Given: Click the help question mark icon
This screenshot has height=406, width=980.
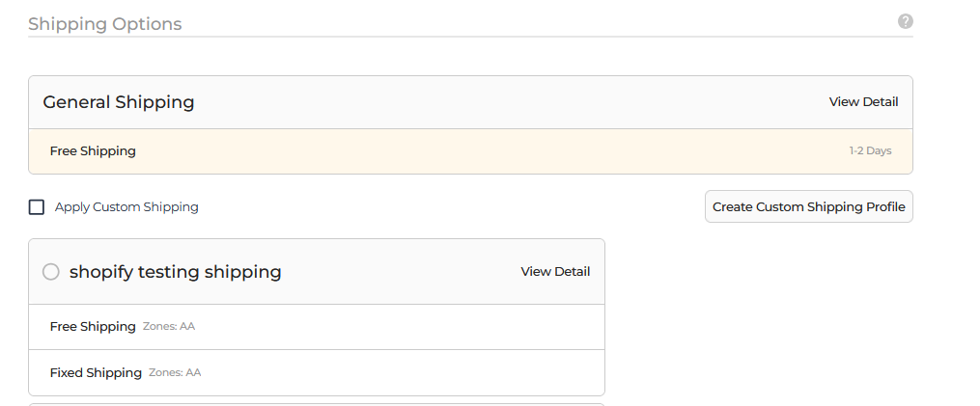Looking at the screenshot, I should tap(905, 21).
